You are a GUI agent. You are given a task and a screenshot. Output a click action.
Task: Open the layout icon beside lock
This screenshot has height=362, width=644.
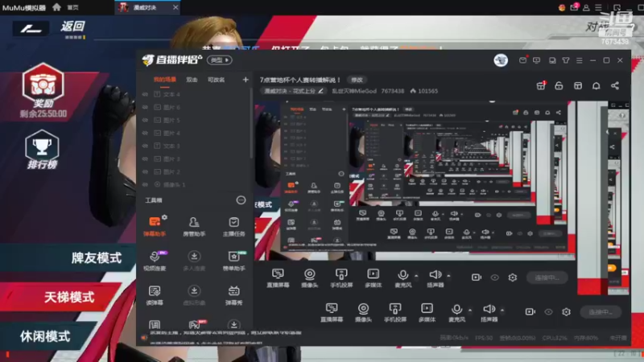[578, 86]
